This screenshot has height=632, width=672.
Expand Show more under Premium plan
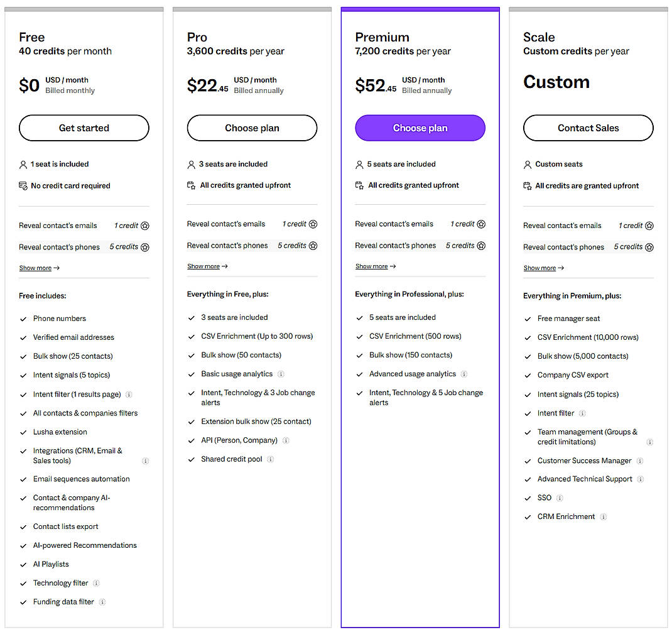coord(376,266)
